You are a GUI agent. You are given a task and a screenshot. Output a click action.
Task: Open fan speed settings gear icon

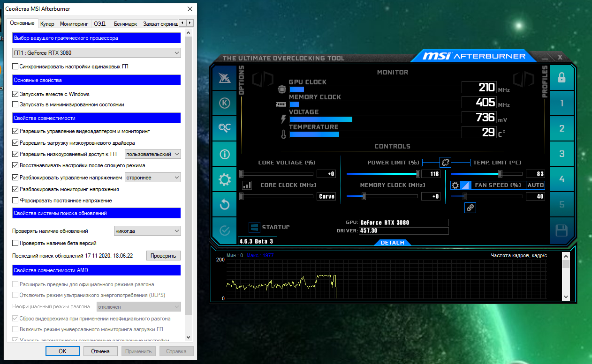(455, 185)
